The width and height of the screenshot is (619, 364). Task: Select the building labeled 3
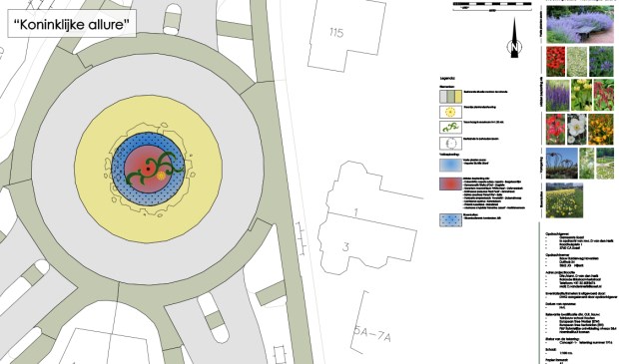367,243
